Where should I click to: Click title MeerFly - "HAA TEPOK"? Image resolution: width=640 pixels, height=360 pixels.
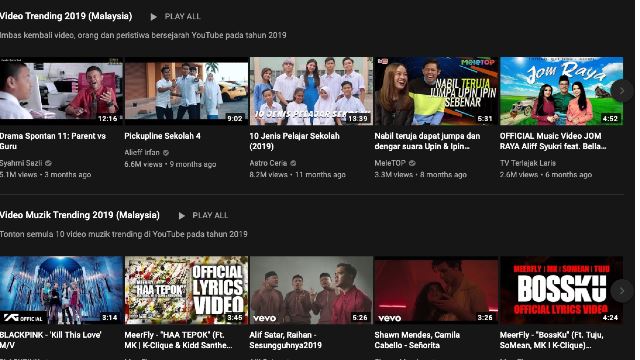pos(178,340)
